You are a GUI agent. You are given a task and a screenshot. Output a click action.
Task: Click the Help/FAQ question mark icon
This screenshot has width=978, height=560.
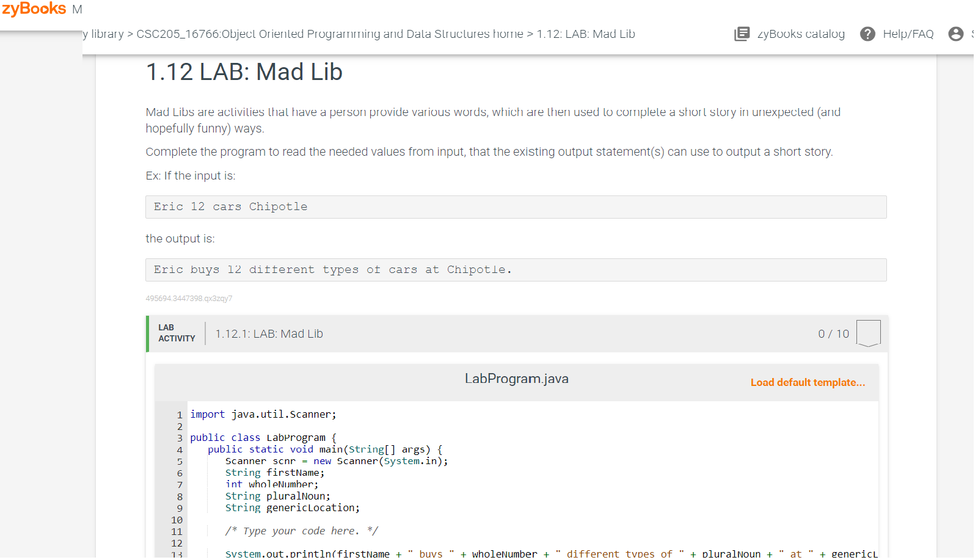(x=867, y=34)
